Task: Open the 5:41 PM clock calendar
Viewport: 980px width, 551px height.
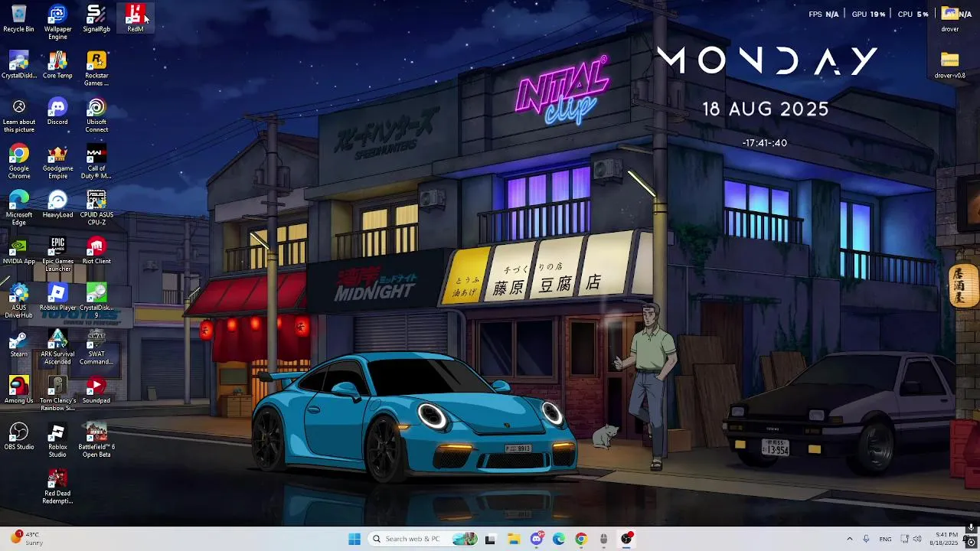Action: click(x=944, y=539)
